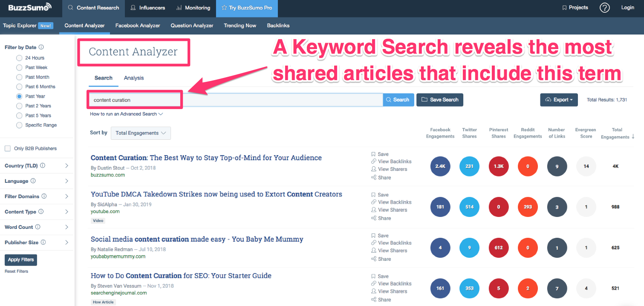Select the 24 Hours date filter
This screenshot has height=306, width=644.
19,58
